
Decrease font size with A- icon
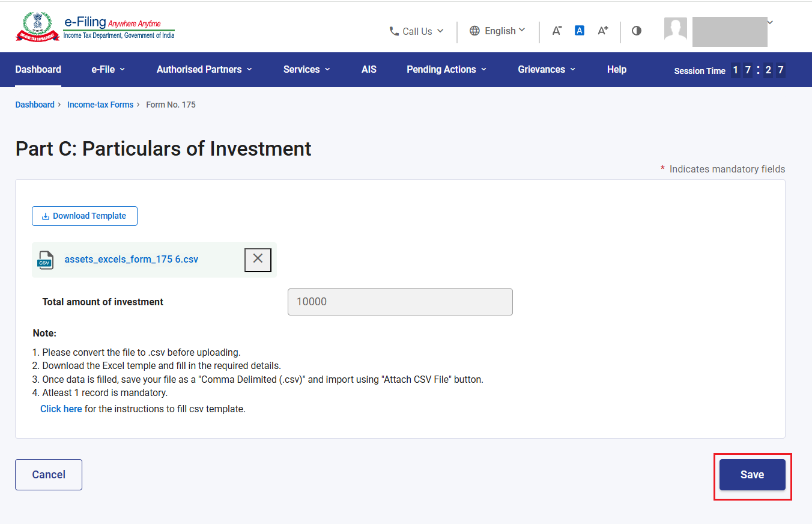557,31
